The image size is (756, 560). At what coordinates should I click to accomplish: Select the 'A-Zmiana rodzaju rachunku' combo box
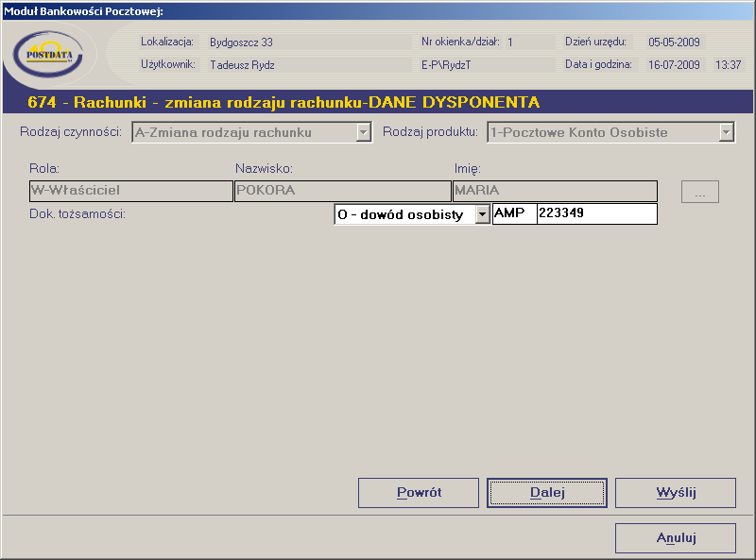pyautogui.click(x=251, y=132)
